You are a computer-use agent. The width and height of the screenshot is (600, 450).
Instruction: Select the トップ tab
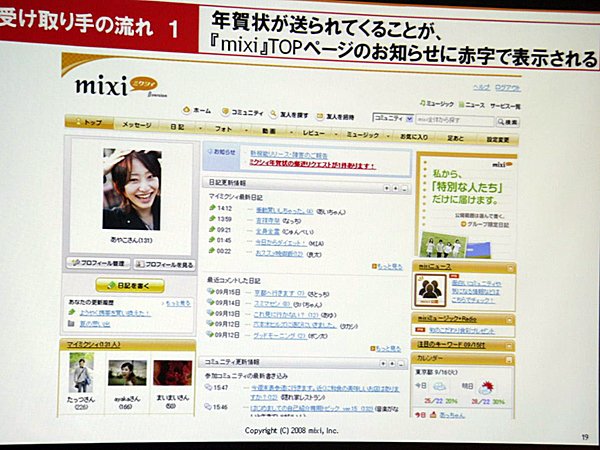[90, 122]
